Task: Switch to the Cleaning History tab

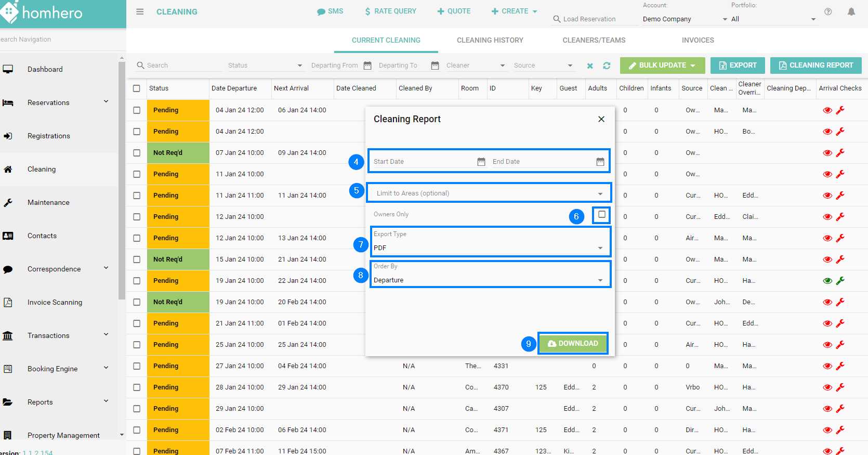Action: (490, 40)
